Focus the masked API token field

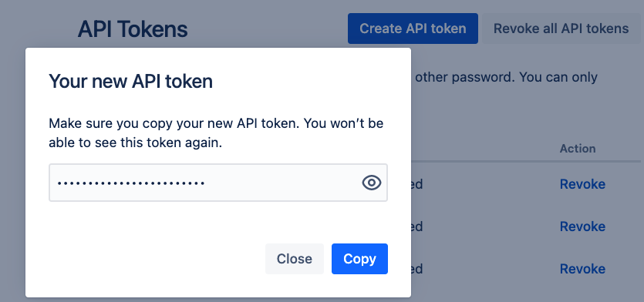tap(218, 183)
